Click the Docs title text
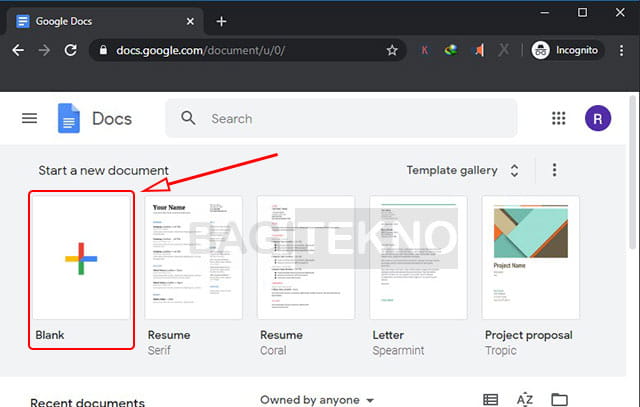The image size is (640, 407). tap(112, 119)
